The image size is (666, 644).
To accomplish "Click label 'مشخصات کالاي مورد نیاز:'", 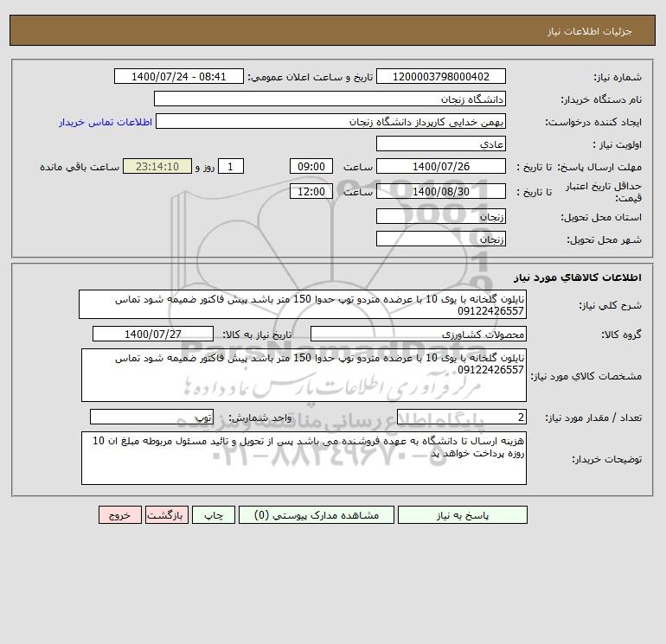I will 586,376.
